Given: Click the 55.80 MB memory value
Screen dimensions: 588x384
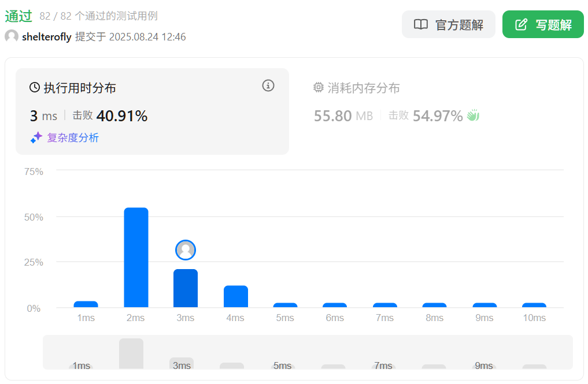Looking at the screenshot, I should tap(343, 115).
